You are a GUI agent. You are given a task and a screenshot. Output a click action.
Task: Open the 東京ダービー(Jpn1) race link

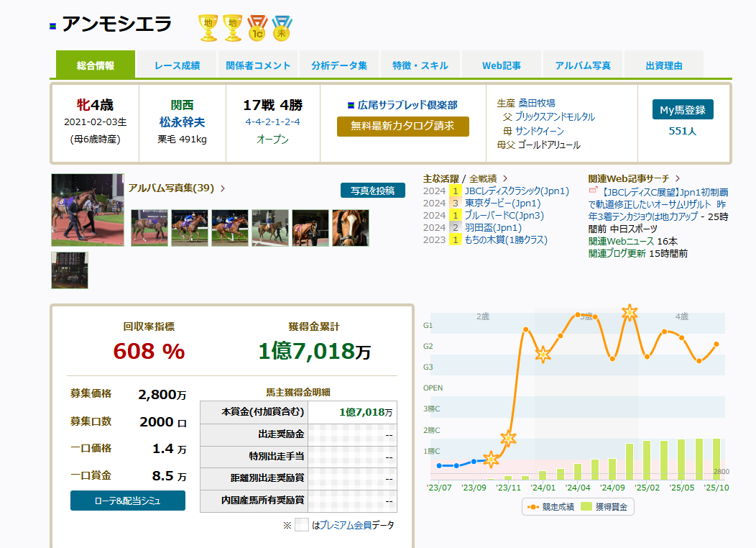point(503,203)
